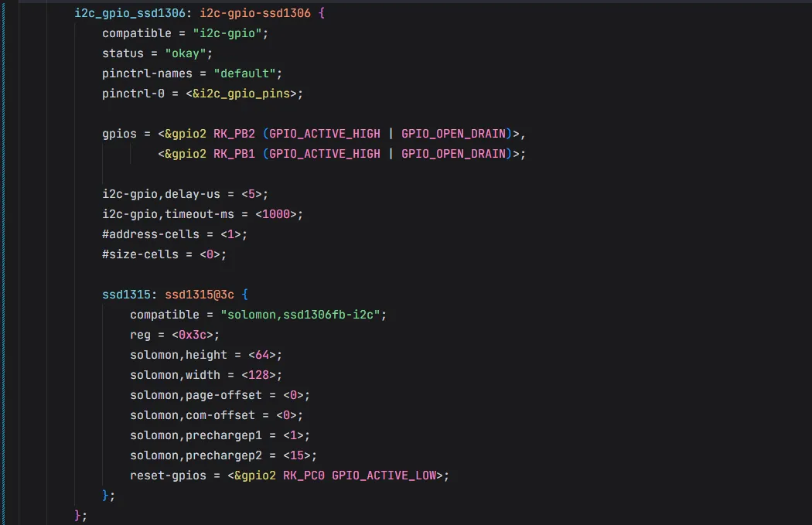Click the "i2c-gpio" compatible string
The width and height of the screenshot is (812, 525).
[x=227, y=33]
